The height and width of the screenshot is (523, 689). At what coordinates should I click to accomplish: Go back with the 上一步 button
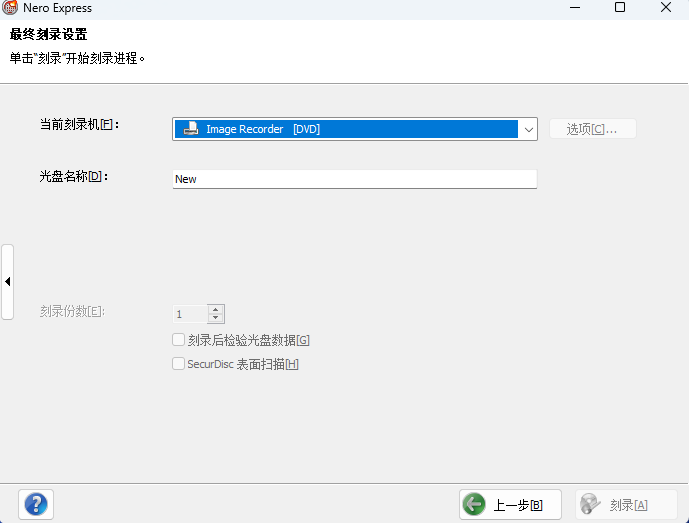(510, 505)
